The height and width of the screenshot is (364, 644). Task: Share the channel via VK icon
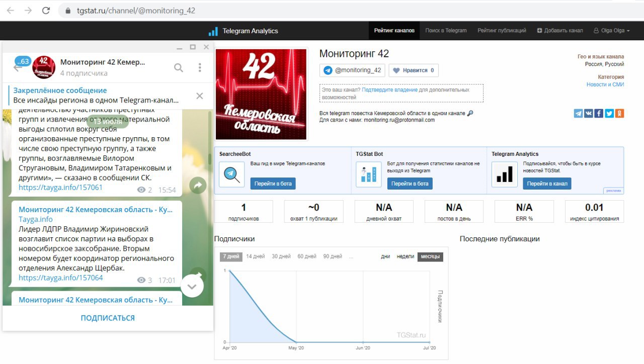[x=589, y=113]
